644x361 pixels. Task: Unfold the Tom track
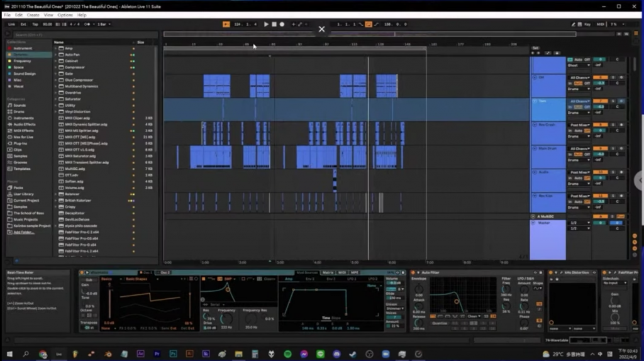click(535, 101)
